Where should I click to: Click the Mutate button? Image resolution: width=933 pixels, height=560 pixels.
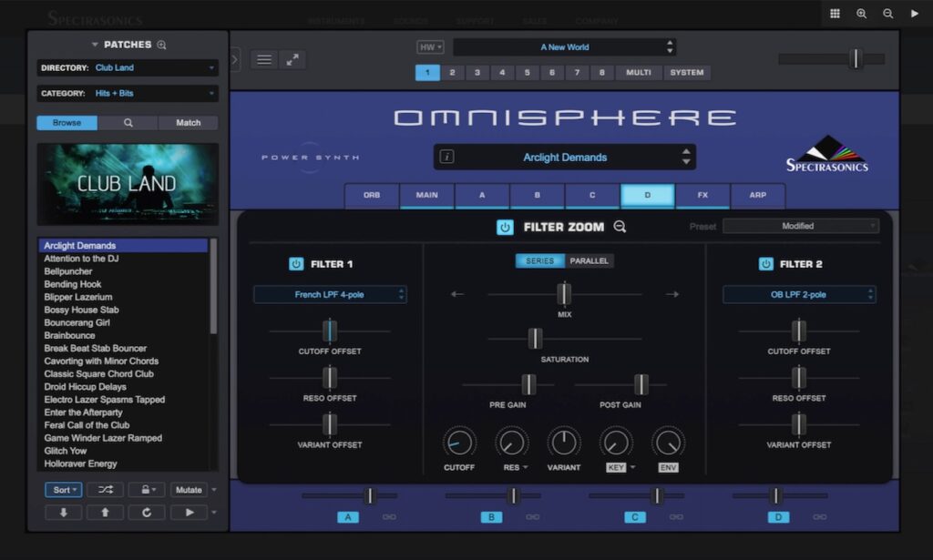coord(189,490)
